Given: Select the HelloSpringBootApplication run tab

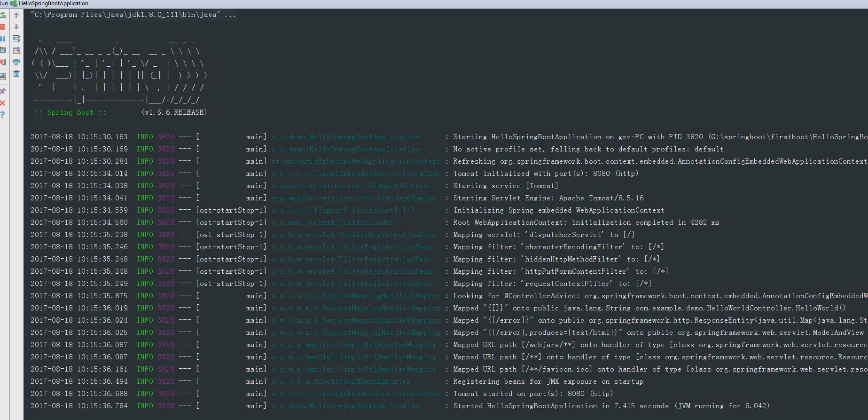Looking at the screenshot, I should click(54, 3).
